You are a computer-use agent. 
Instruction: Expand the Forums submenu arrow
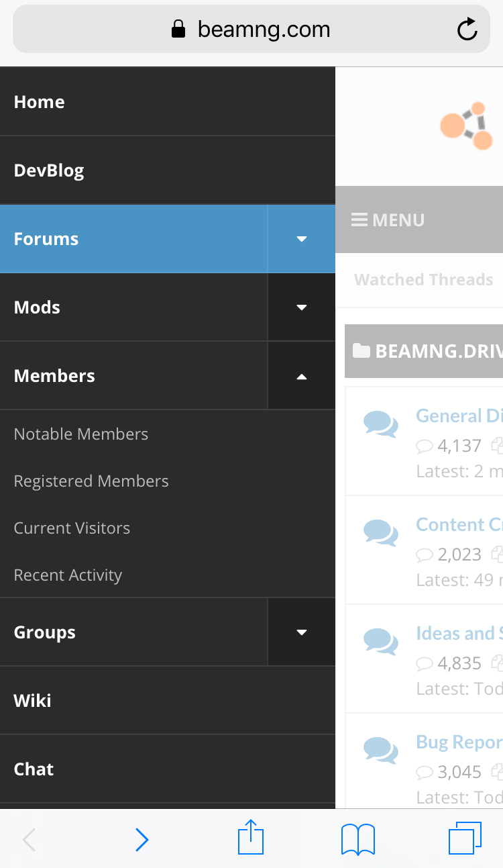302,239
